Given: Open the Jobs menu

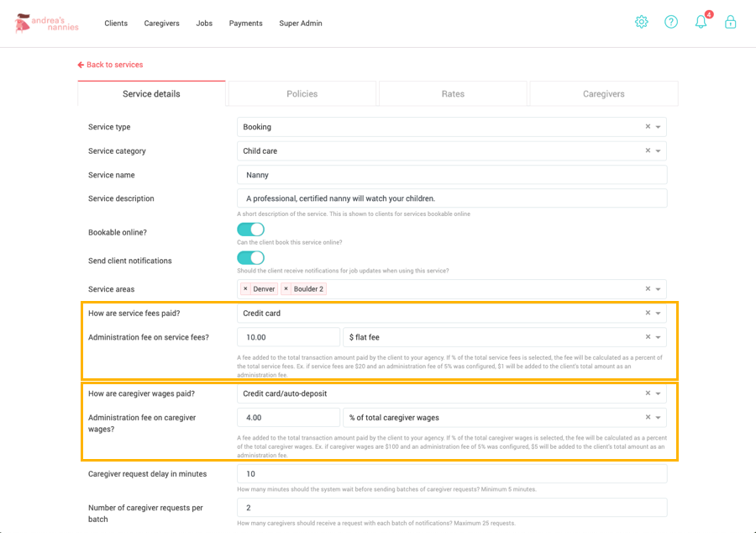Looking at the screenshot, I should (x=204, y=24).
